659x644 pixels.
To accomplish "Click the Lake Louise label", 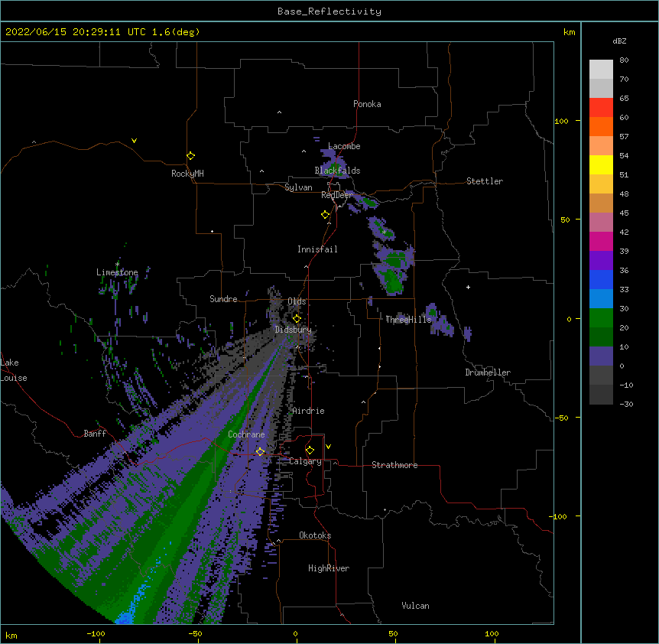I will (14, 370).
